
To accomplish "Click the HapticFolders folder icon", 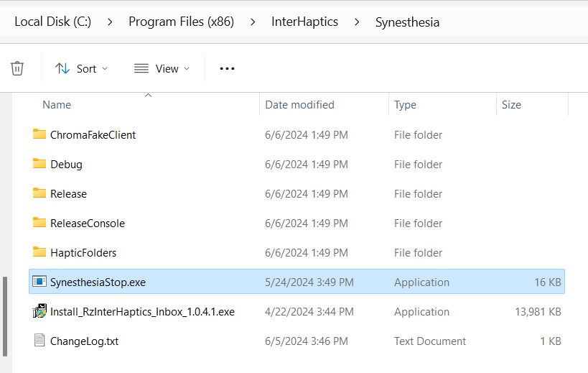I will [x=39, y=252].
